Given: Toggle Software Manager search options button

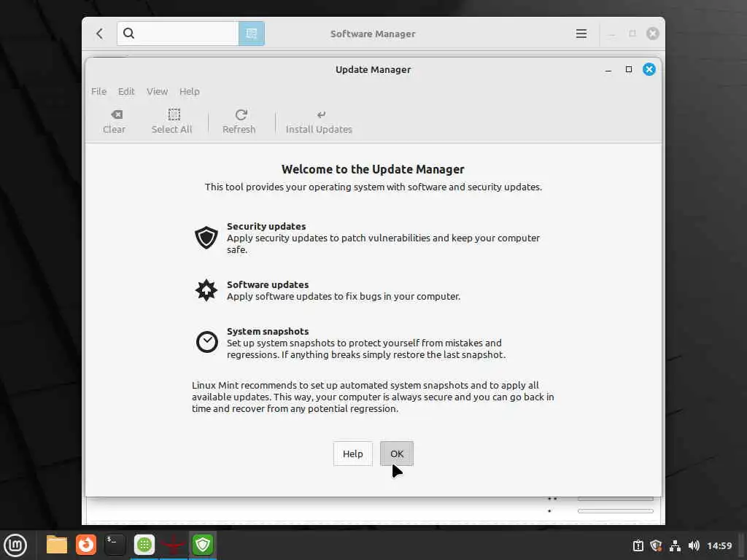Looking at the screenshot, I should pos(252,34).
